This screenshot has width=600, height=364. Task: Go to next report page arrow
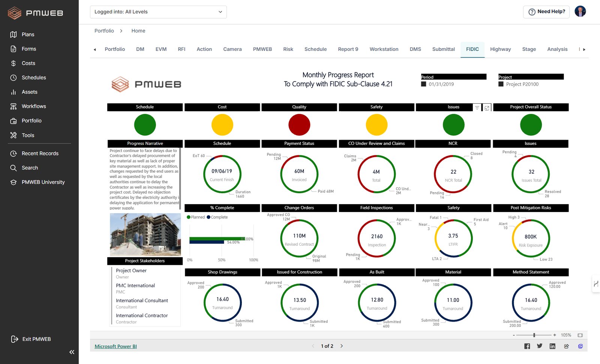point(342,346)
